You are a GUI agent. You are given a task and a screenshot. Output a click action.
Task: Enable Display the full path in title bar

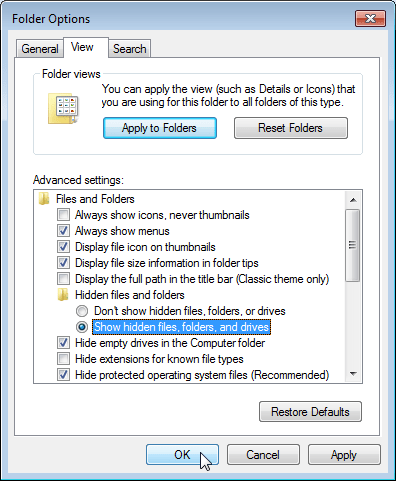tap(63, 279)
